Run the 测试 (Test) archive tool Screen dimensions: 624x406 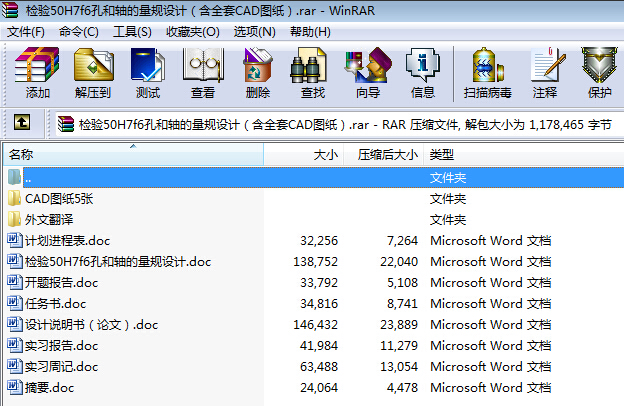coord(148,65)
